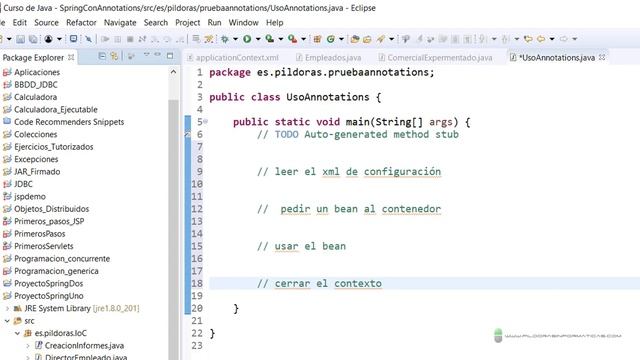Collapse the es.pildoras.IoC package
This screenshot has width=640, height=360.
[17, 333]
